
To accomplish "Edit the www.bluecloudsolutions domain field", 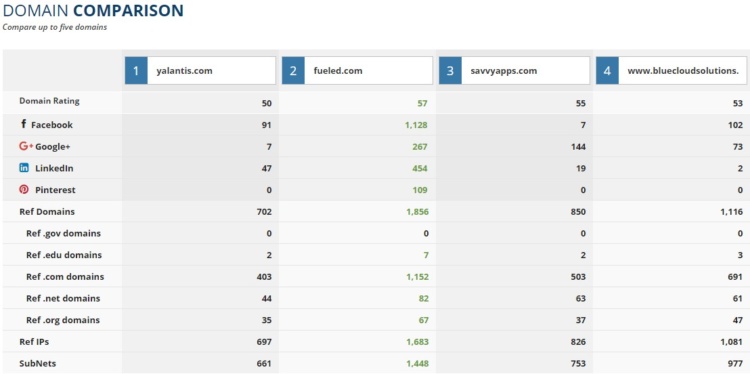I will click(x=683, y=71).
